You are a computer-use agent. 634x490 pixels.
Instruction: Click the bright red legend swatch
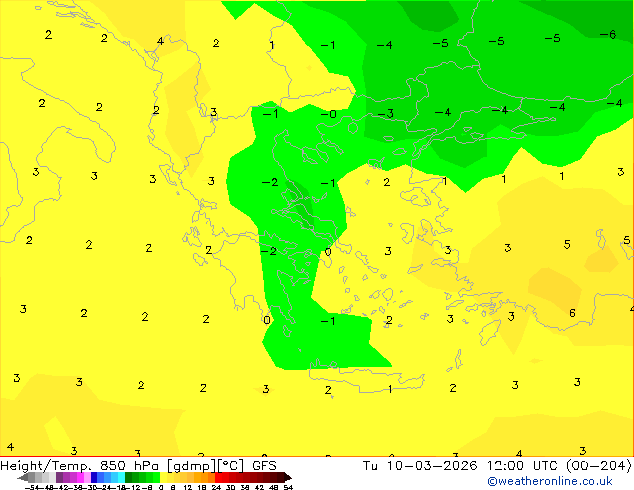[x=218, y=477]
